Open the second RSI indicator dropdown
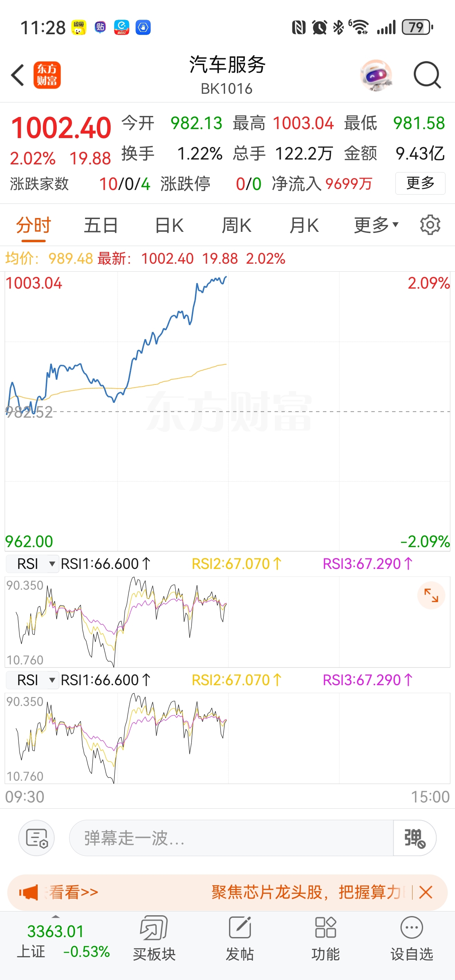The height and width of the screenshot is (980, 455). coord(32,680)
